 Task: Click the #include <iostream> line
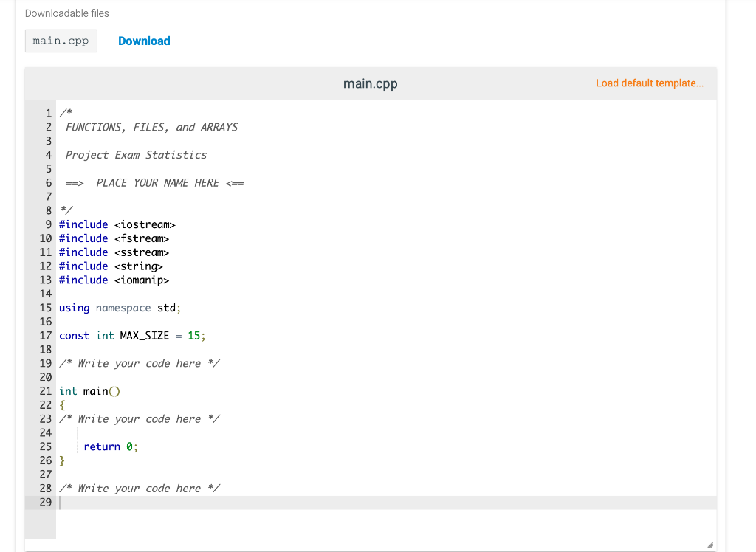click(117, 224)
